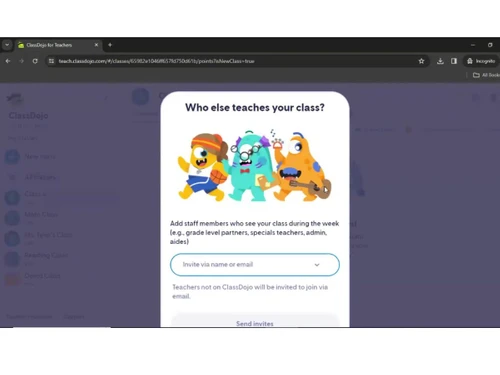This screenshot has width=500, height=375.
Task: Open the browser downloads icon
Action: pos(440,61)
